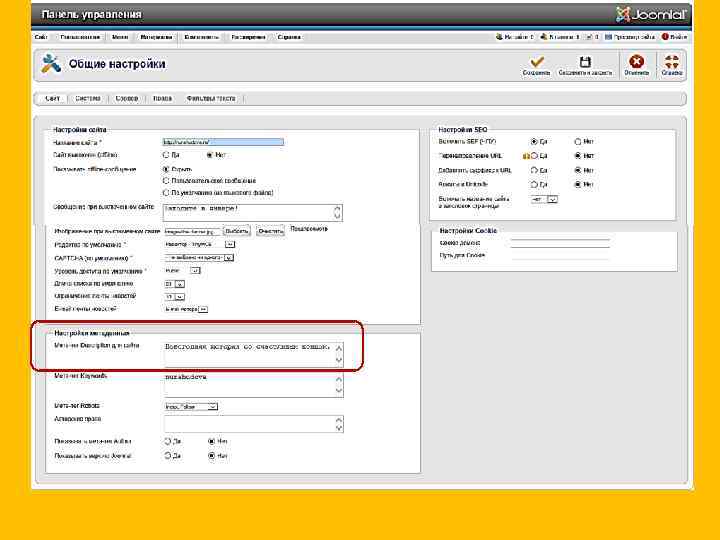Open the default CAPTCHA dropdown
Viewport: 720px width, 540px height.
199,258
